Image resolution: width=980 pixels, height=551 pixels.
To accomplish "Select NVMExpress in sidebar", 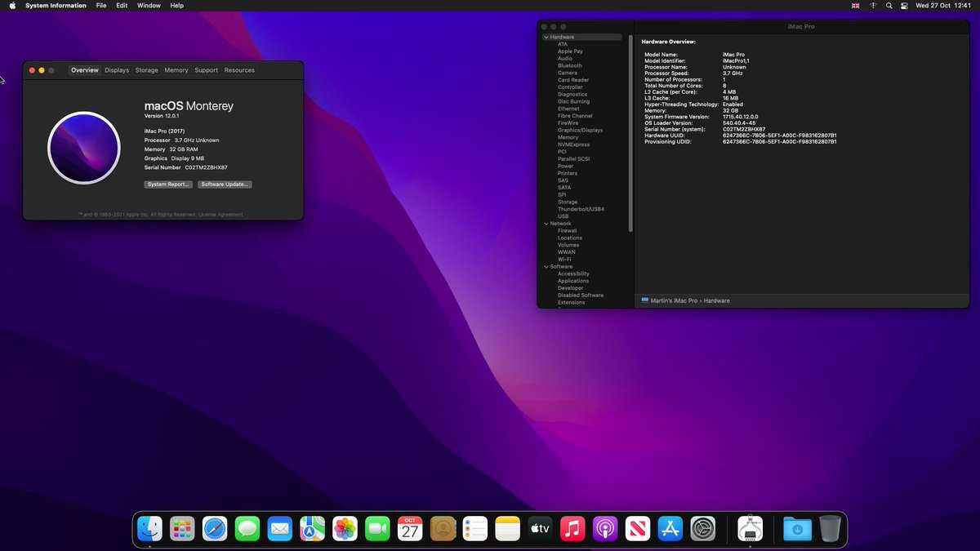I will [x=573, y=144].
